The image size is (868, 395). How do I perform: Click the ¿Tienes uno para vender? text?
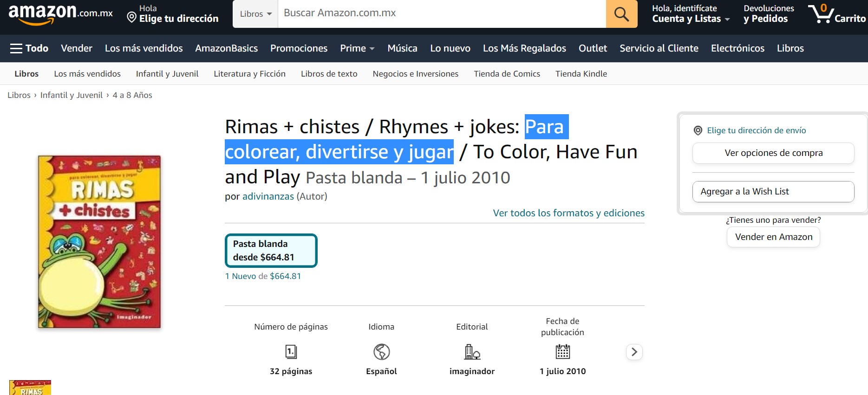[x=774, y=220]
